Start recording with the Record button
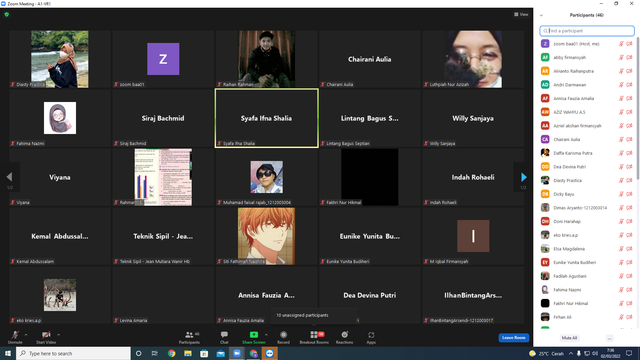The height and width of the screenshot is (360, 640). [283, 337]
